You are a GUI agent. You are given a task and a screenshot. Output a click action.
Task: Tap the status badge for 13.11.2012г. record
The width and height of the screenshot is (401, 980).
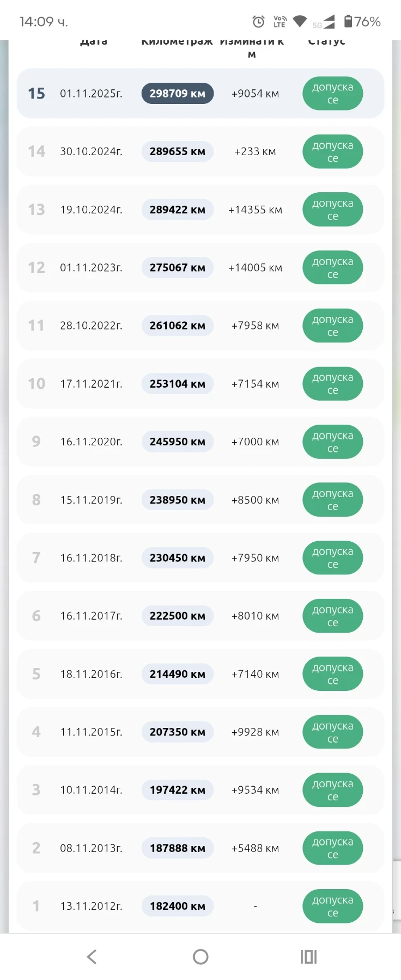332,906
